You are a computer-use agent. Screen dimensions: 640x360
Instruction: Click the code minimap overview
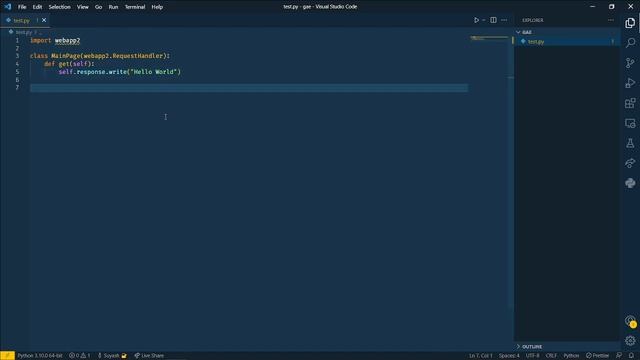(489, 38)
